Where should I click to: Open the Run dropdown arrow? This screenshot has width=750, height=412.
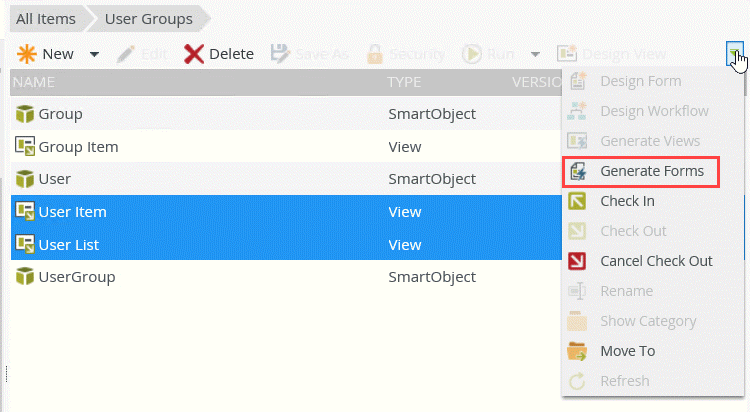pyautogui.click(x=535, y=54)
